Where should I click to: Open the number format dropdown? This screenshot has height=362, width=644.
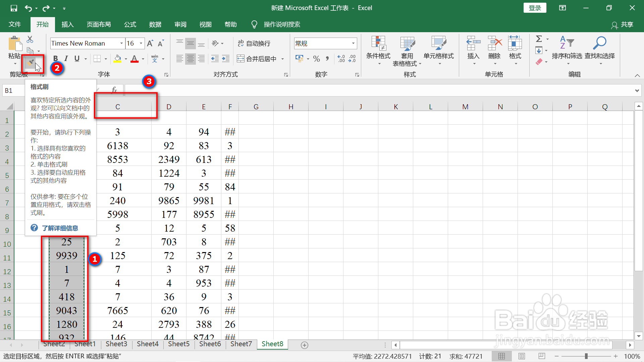click(x=353, y=43)
